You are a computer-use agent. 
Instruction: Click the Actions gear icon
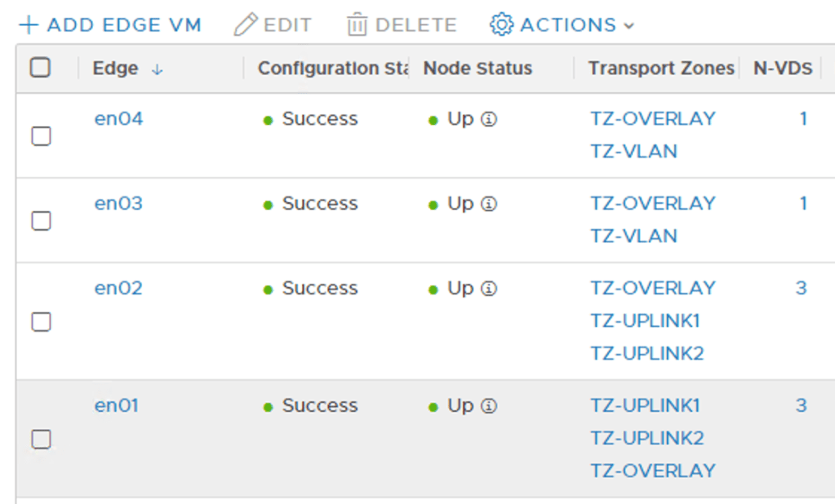[x=501, y=24]
